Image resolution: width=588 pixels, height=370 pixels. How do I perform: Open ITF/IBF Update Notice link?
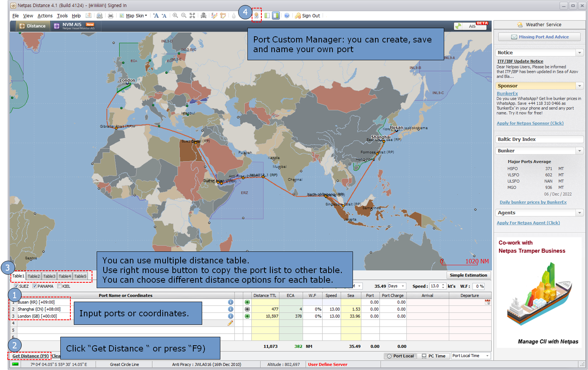520,61
